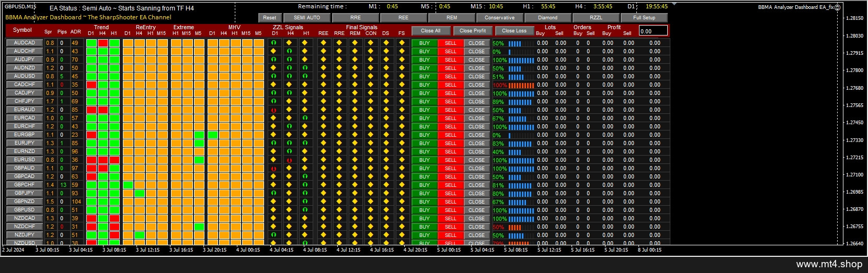Screen dimensions: 868x273
Task: Click the 4 Jul 12:15 time axis label
Action: point(348,250)
